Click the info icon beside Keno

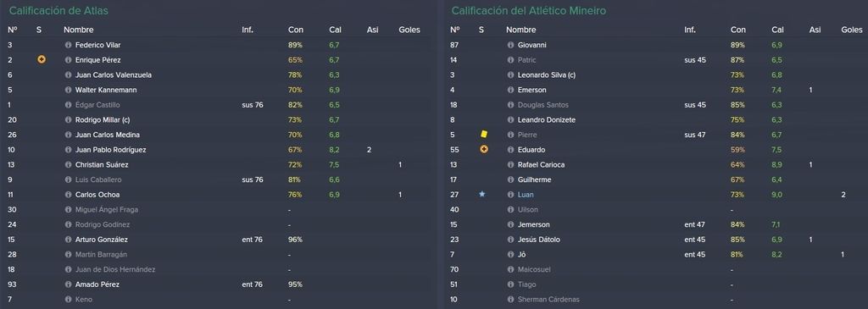pos(68,299)
